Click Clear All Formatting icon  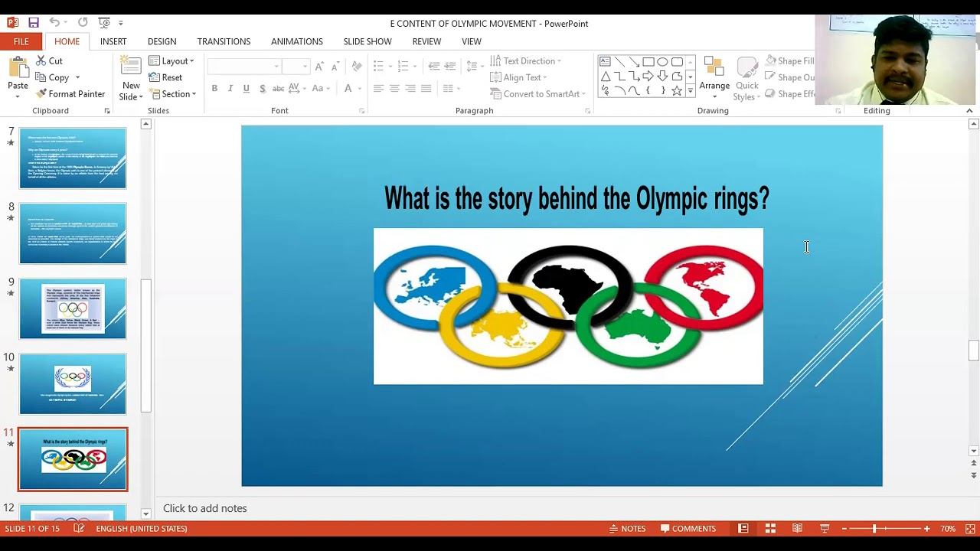[x=357, y=67]
